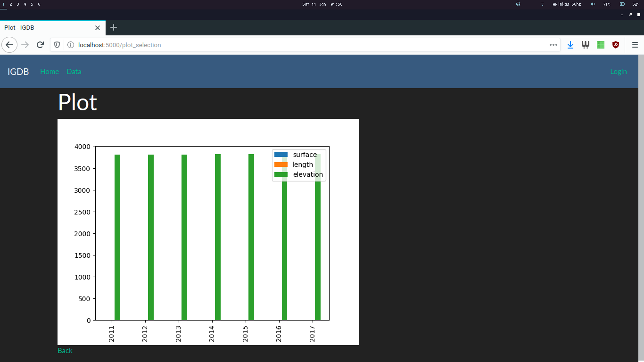644x362 pixels.
Task: Click the clock showing Sat 11 Jan
Action: click(x=322, y=4)
